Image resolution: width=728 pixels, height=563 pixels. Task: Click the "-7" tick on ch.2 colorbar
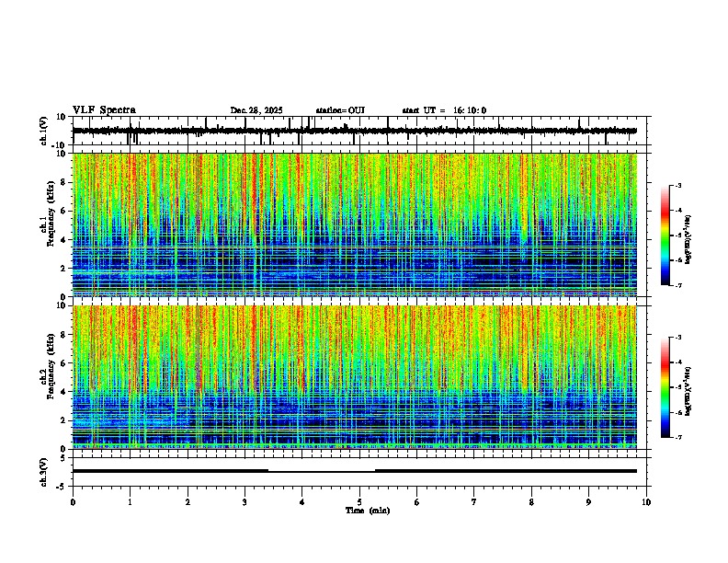click(x=677, y=437)
